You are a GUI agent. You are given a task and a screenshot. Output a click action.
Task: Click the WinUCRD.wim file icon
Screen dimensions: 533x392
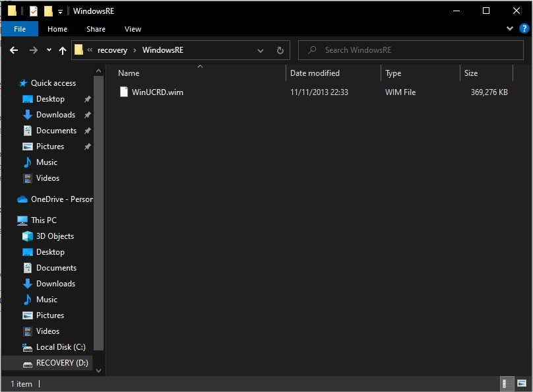124,92
